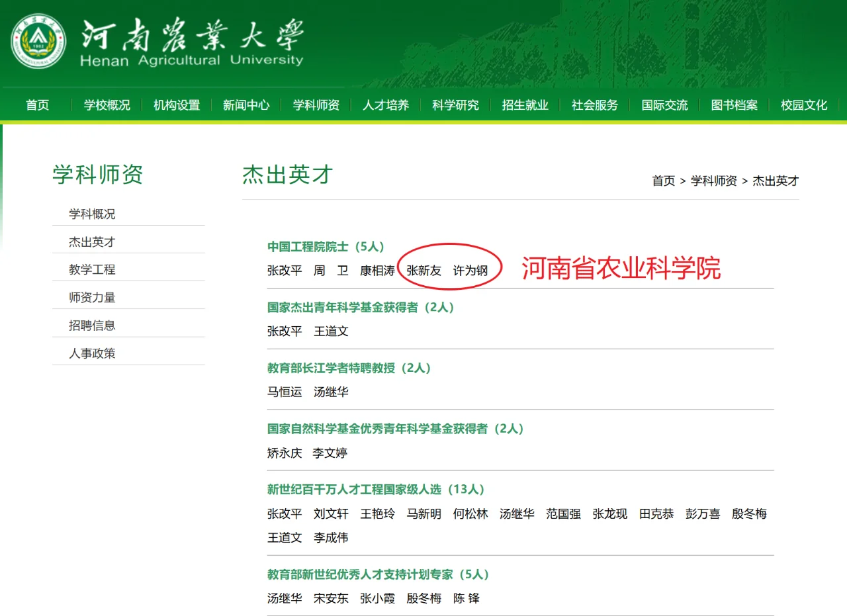Image resolution: width=847 pixels, height=616 pixels.
Task: Go to 机构设置 in the navigation bar
Action: coord(177,105)
